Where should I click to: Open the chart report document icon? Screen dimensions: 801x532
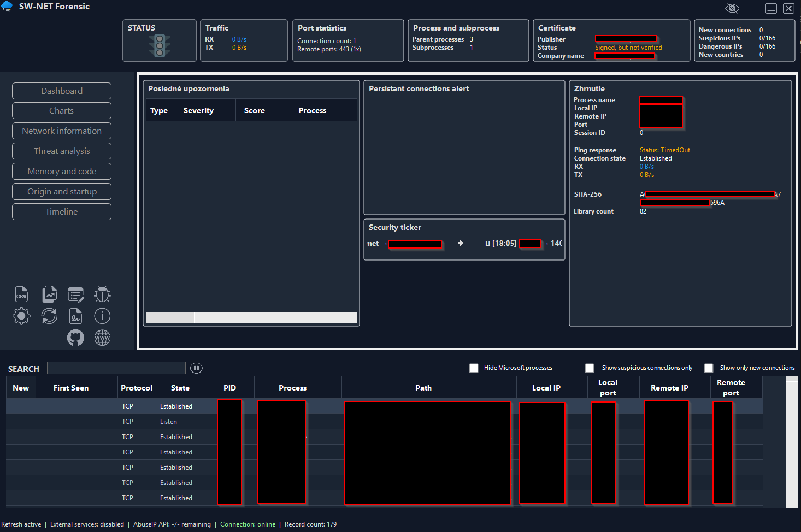tap(49, 294)
